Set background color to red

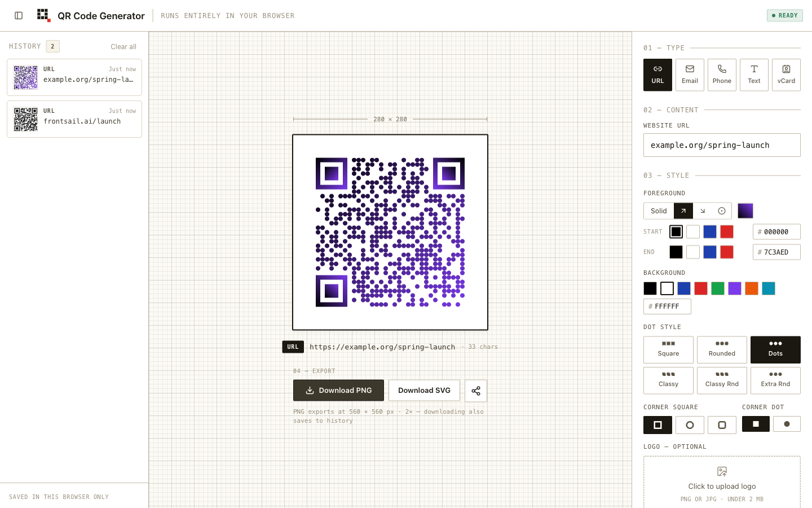pyautogui.click(x=701, y=288)
